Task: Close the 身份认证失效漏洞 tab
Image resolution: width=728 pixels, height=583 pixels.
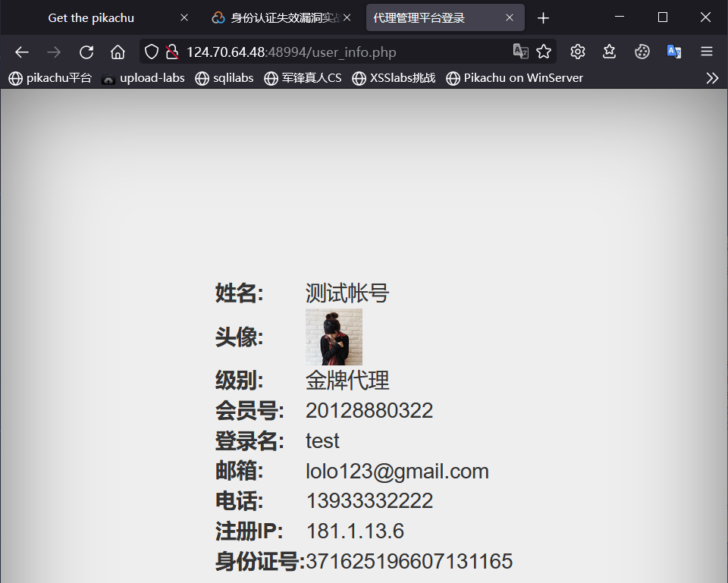Action: [x=347, y=17]
